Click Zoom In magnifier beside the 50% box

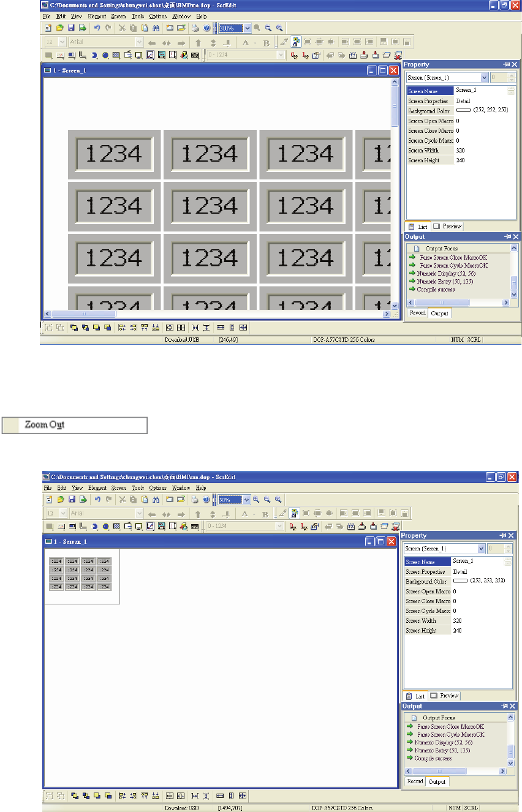[255, 499]
